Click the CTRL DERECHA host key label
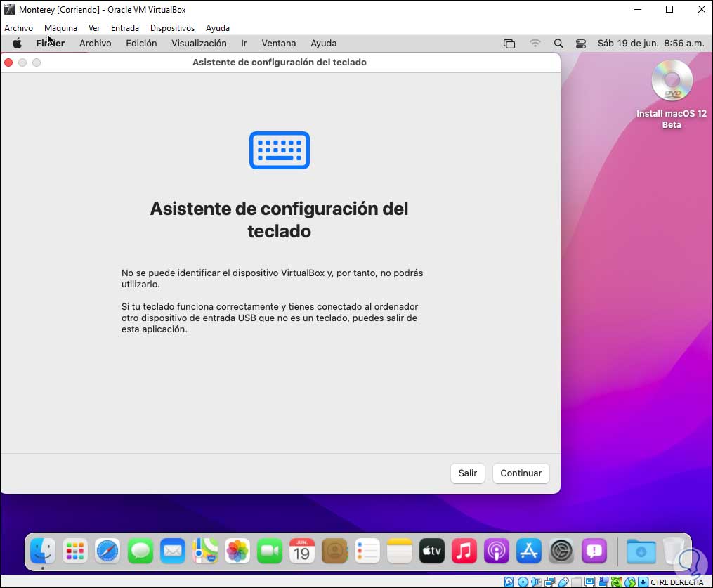Viewport: 713px width, 588px height. pyautogui.click(x=677, y=582)
